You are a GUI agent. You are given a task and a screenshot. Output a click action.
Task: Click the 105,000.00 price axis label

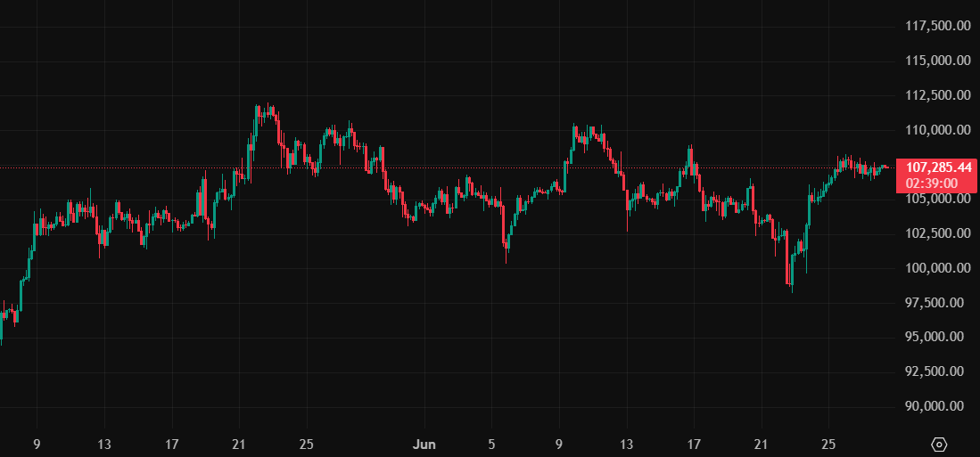coord(937,199)
